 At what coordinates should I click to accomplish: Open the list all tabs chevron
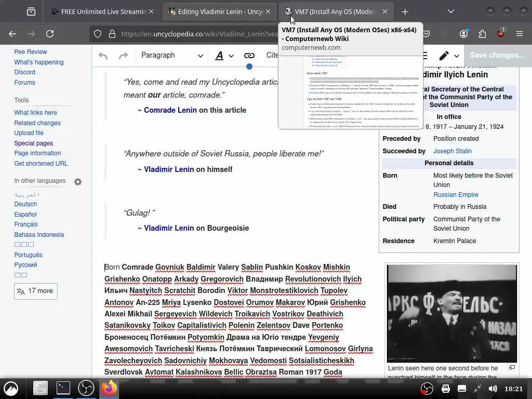pos(451,12)
